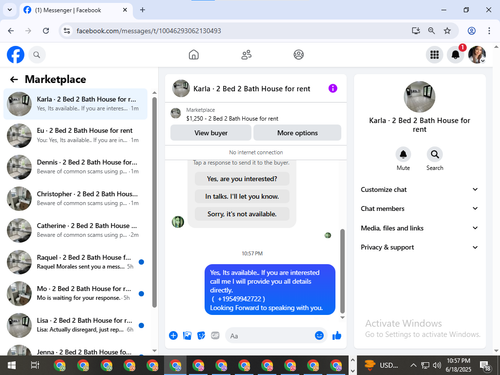This screenshot has height=375, width=500.
Task: Open Mo conversation in chat list
Action: 76,293
